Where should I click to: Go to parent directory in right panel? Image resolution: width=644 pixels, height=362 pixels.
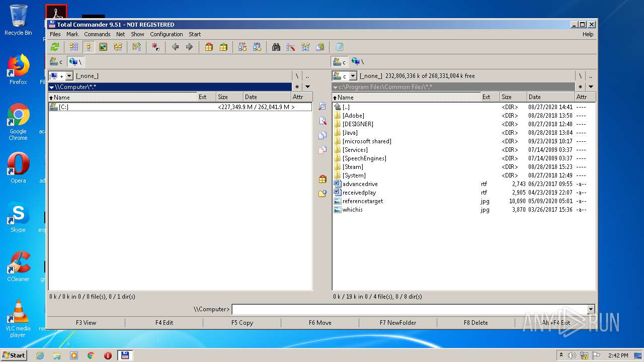click(591, 76)
